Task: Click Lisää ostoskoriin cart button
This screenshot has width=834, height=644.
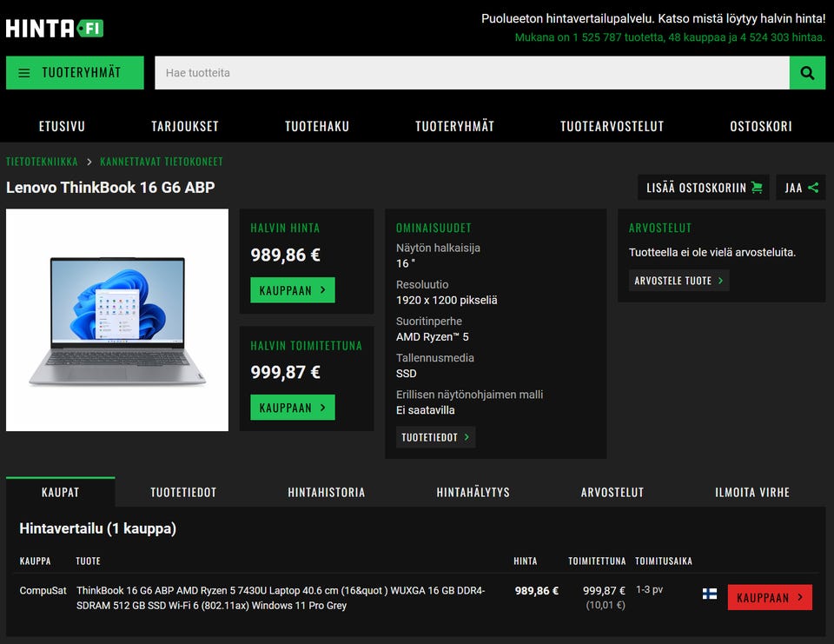Action: [703, 188]
